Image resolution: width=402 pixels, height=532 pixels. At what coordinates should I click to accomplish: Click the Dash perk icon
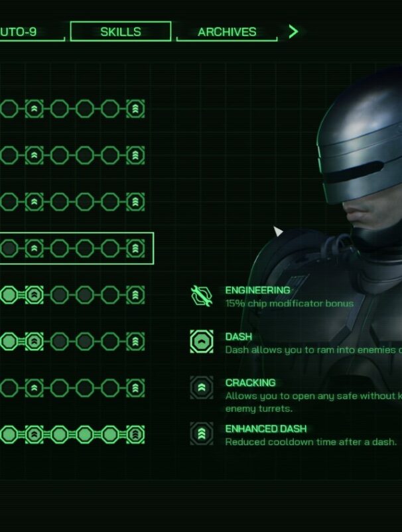[x=202, y=342]
